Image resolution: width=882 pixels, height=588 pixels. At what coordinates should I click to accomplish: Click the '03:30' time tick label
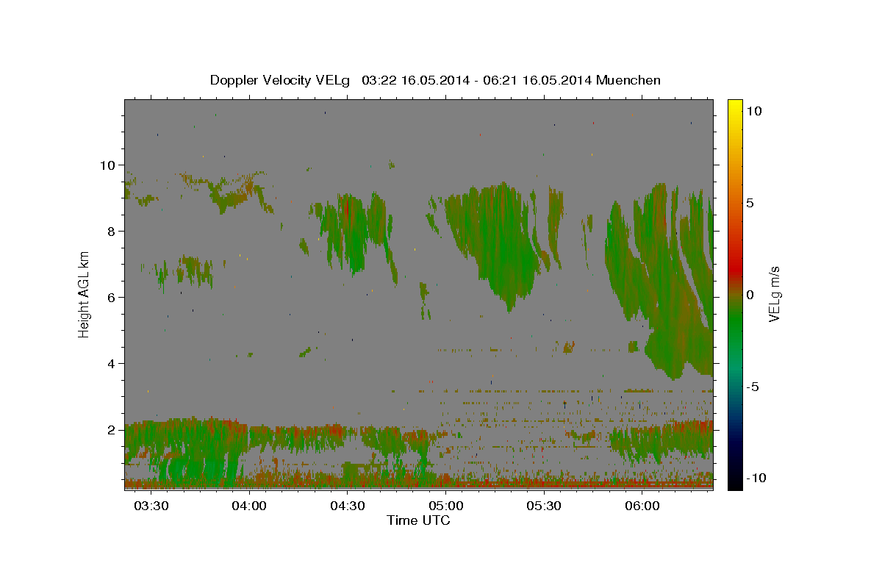[151, 506]
